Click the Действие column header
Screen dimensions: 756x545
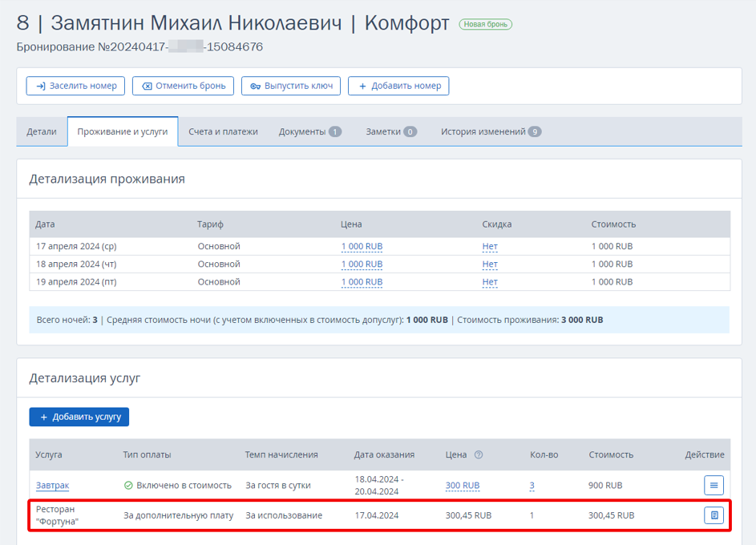(x=705, y=454)
